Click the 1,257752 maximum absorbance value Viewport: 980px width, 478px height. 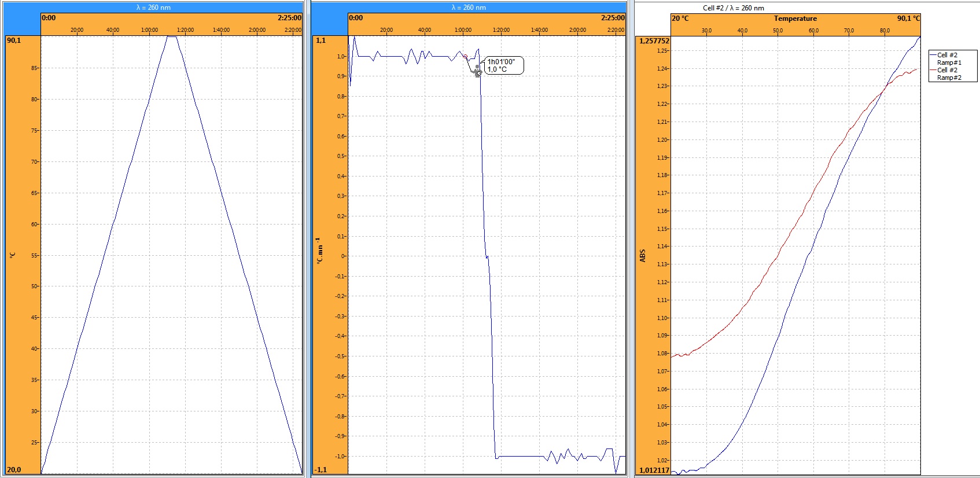coord(654,41)
